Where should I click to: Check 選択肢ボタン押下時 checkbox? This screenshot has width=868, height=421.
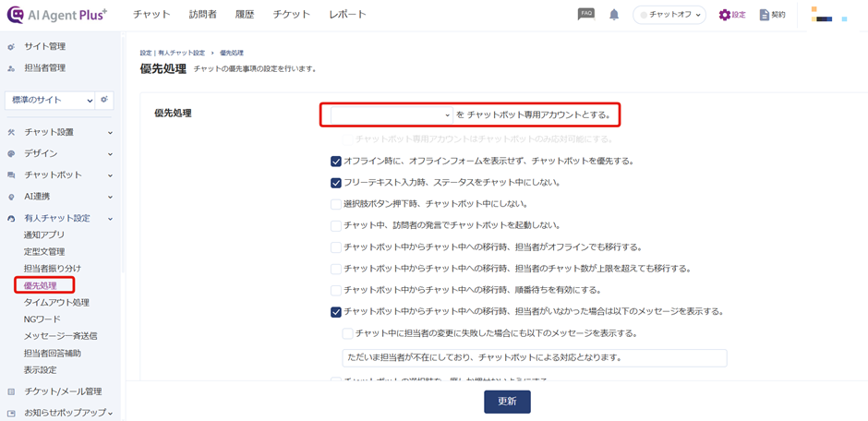(335, 204)
